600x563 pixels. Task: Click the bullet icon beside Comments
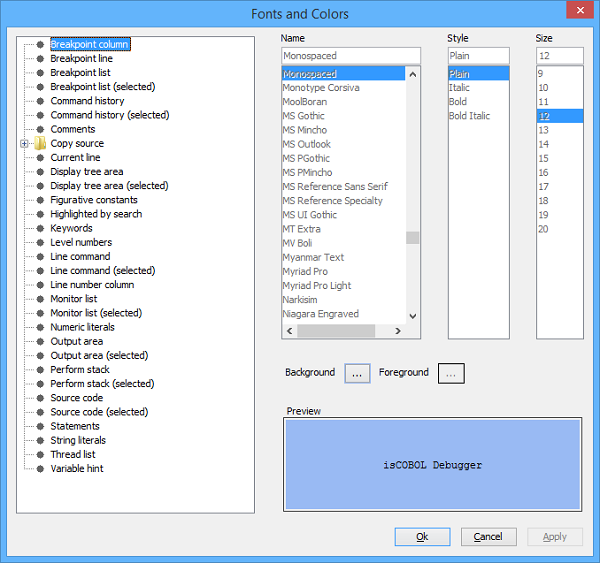[x=40, y=129]
